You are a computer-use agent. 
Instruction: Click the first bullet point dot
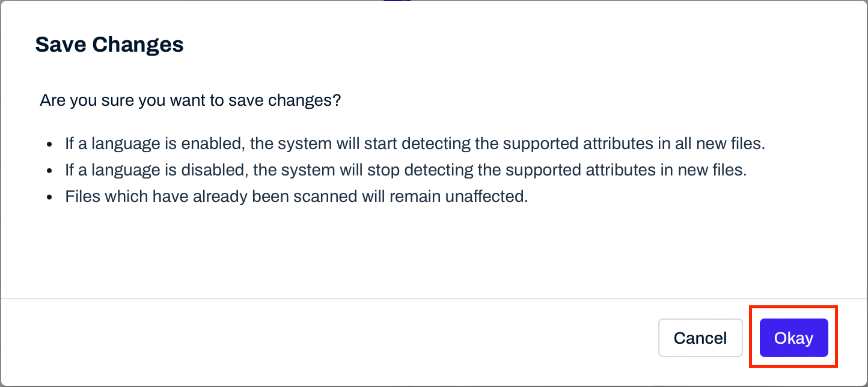(x=50, y=145)
